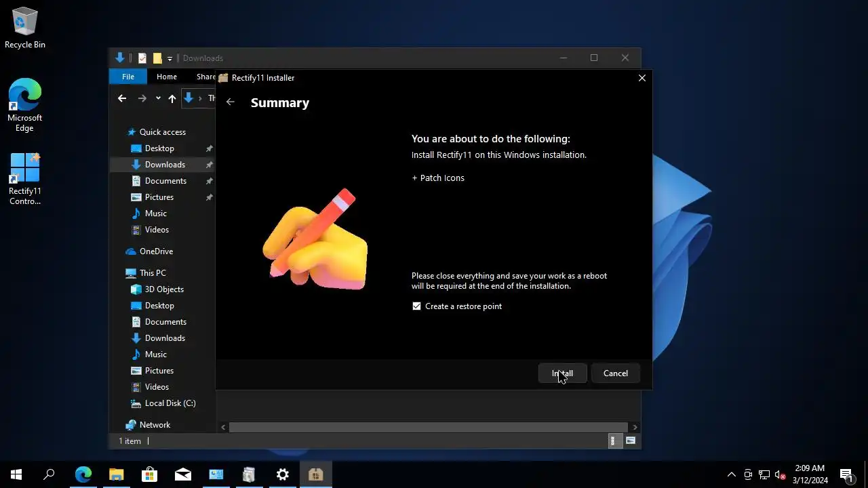Click the Explorer horizontal scrollbar
The height and width of the screenshot is (488, 868).
tap(428, 427)
